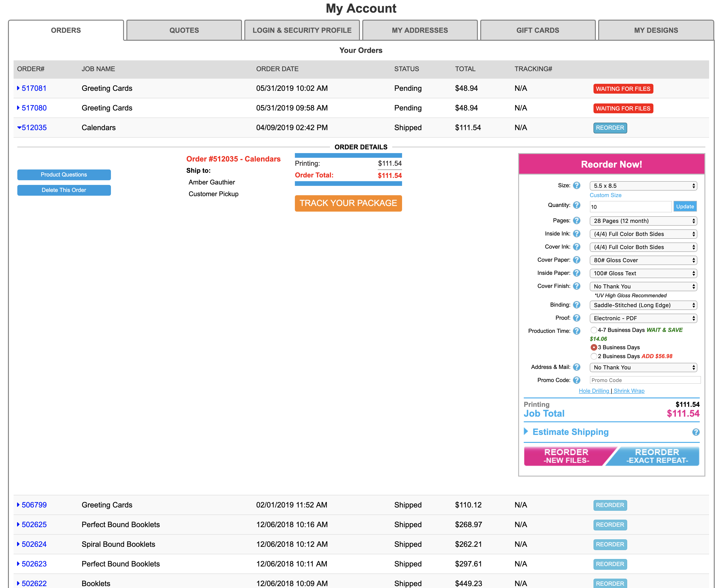
Task: Click Reorder button for order 512035
Action: [x=610, y=128]
